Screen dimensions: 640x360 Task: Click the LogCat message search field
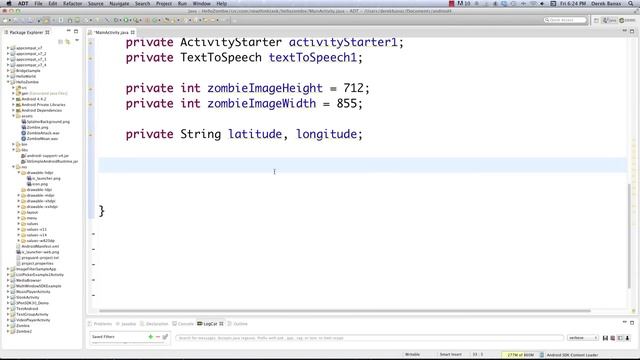(x=369, y=338)
